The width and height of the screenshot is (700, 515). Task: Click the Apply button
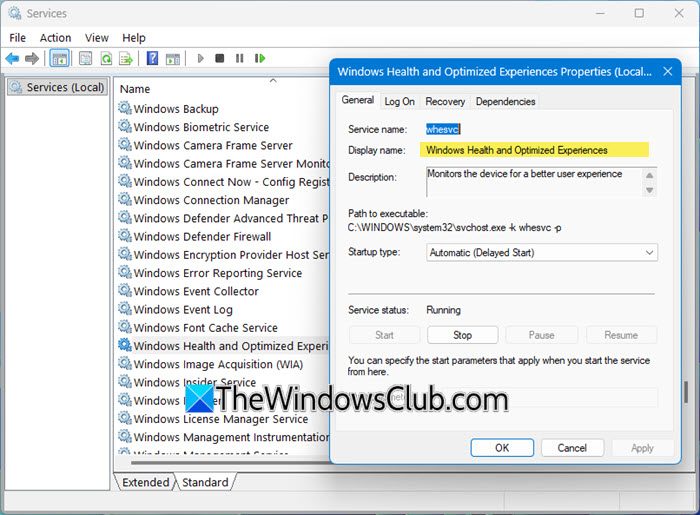click(642, 448)
